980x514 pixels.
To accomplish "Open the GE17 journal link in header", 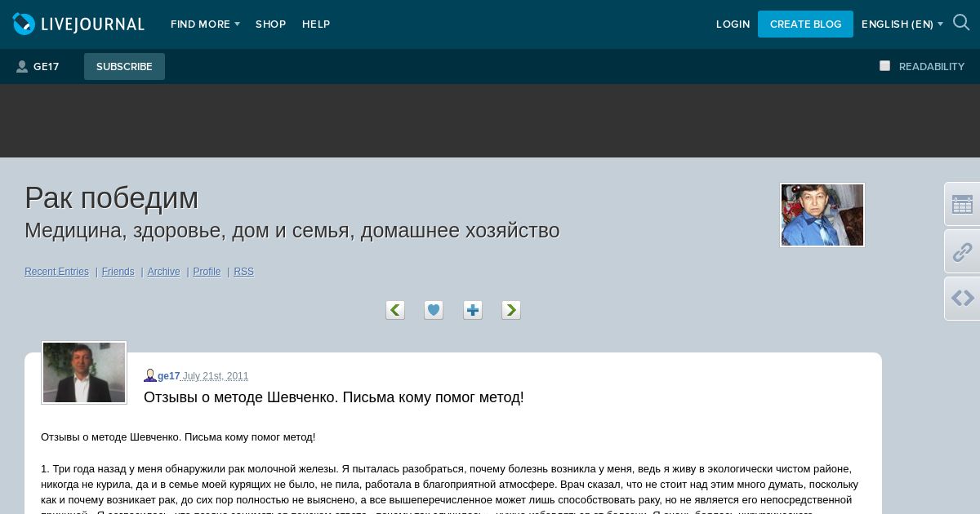I will tap(46, 67).
